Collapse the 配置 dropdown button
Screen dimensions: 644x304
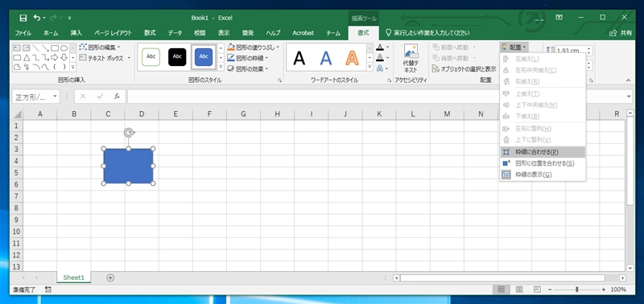point(514,47)
